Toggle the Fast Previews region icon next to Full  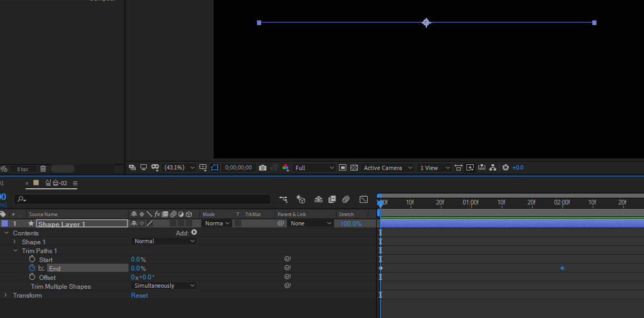coord(343,167)
